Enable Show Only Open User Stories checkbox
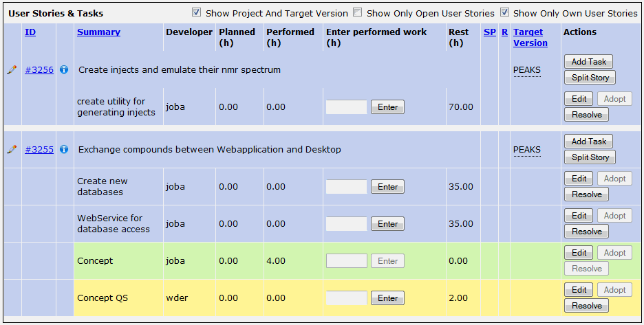The height and width of the screenshot is (325, 644). [x=358, y=12]
